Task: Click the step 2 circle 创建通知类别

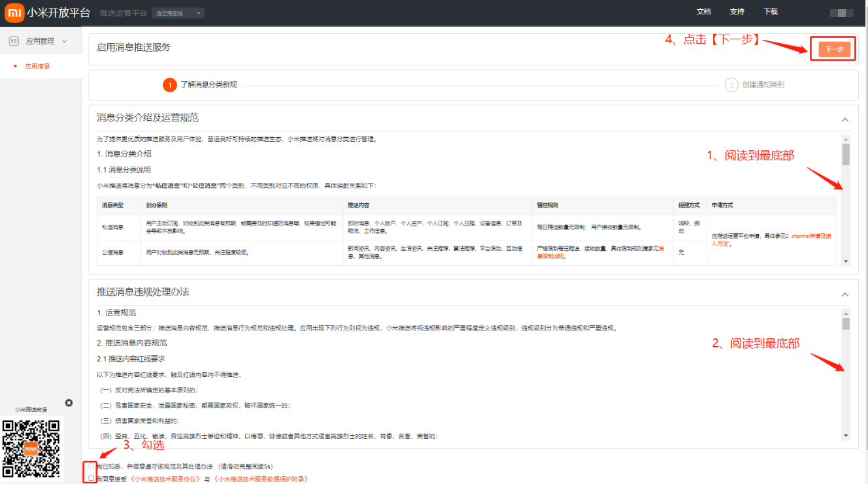Action: tap(731, 85)
